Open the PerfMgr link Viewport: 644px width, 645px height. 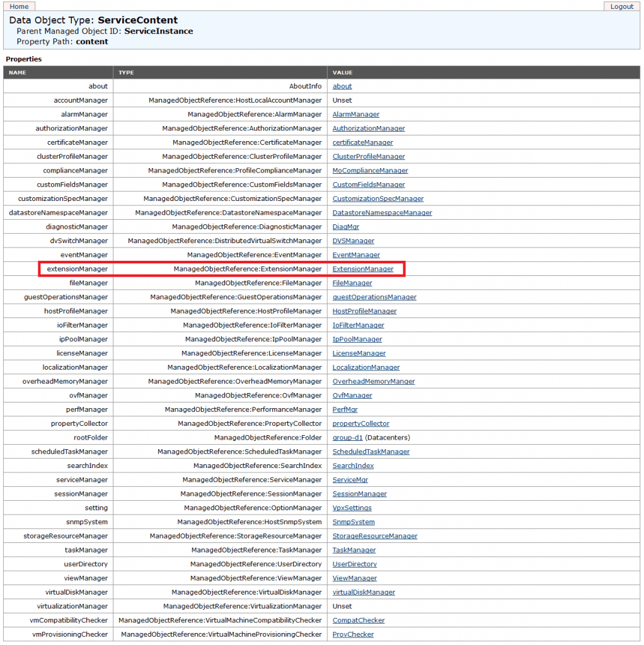tap(345, 409)
